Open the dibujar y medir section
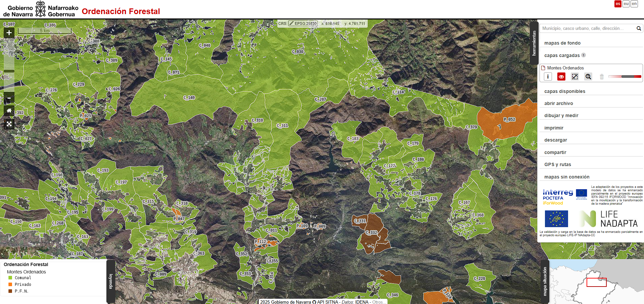 (x=561, y=115)
